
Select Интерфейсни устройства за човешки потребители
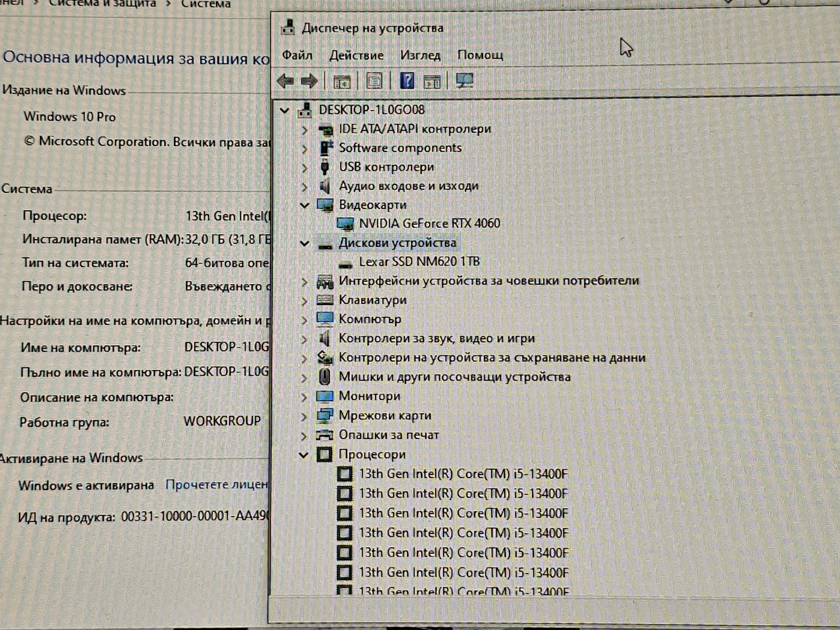[x=489, y=281]
